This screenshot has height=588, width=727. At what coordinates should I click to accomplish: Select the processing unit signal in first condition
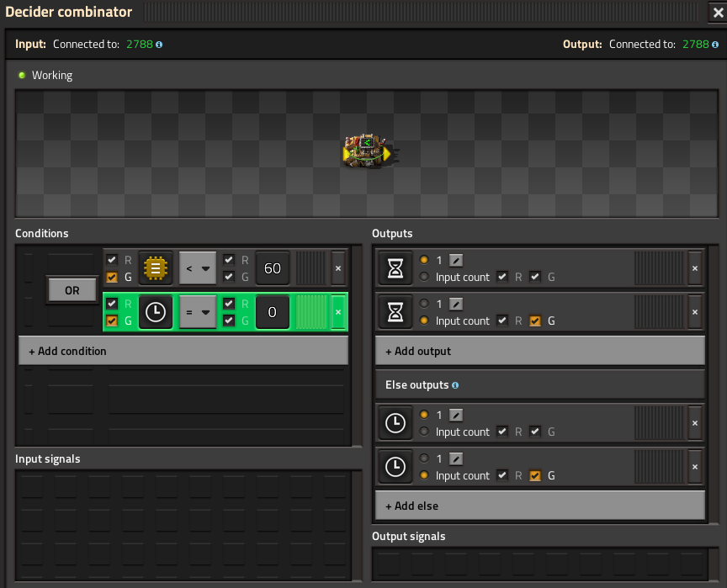click(156, 268)
